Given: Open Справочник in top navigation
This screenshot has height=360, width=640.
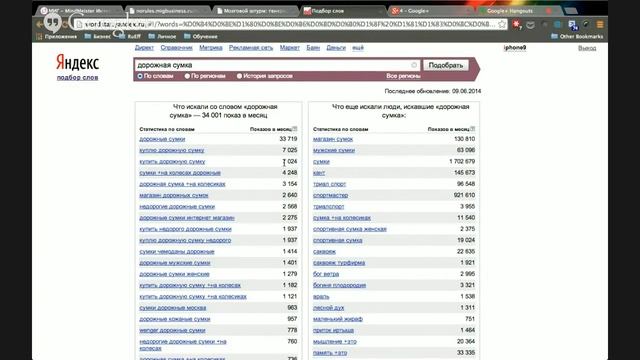Looking at the screenshot, I should (176, 48).
